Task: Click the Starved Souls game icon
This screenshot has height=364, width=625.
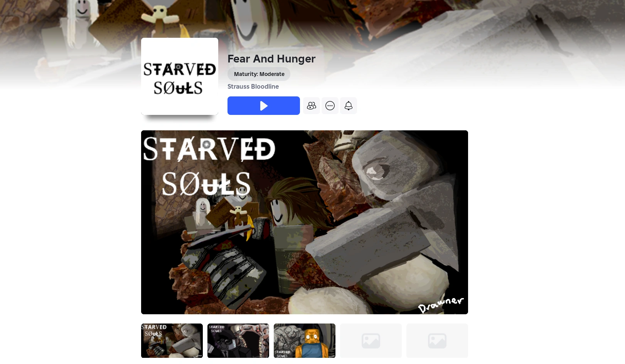Action: (180, 76)
